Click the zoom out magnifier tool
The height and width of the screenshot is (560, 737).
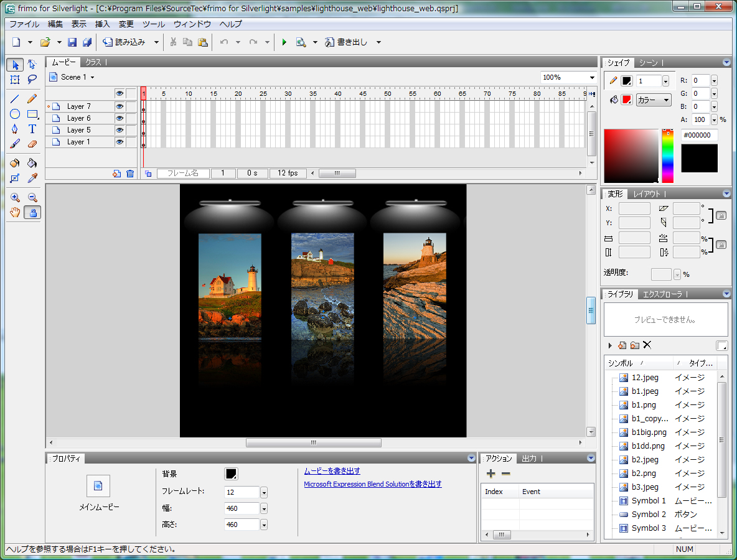32,197
